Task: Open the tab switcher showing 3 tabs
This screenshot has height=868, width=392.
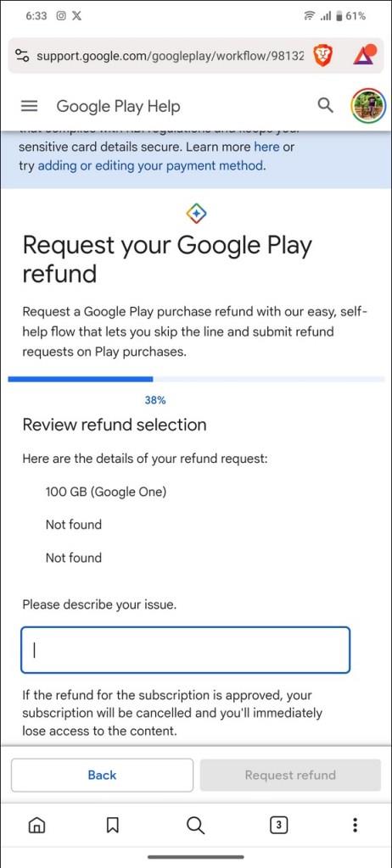Action: point(279,826)
